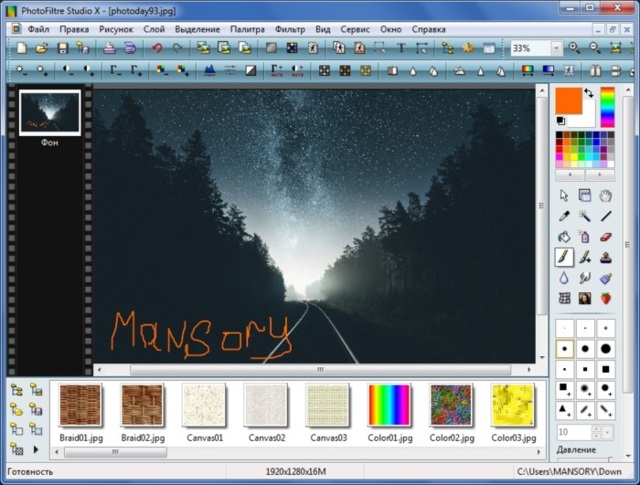Open the Файл menu

(38, 29)
